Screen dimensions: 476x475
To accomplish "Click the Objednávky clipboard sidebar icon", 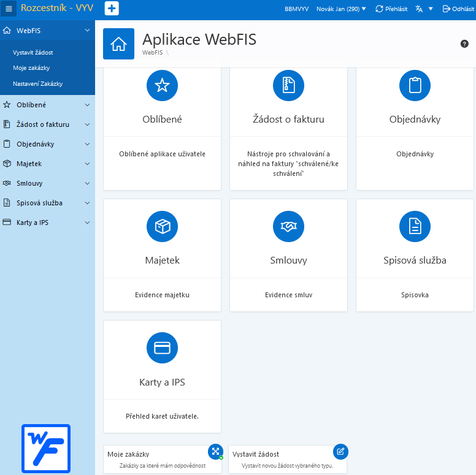I will pos(7,144).
